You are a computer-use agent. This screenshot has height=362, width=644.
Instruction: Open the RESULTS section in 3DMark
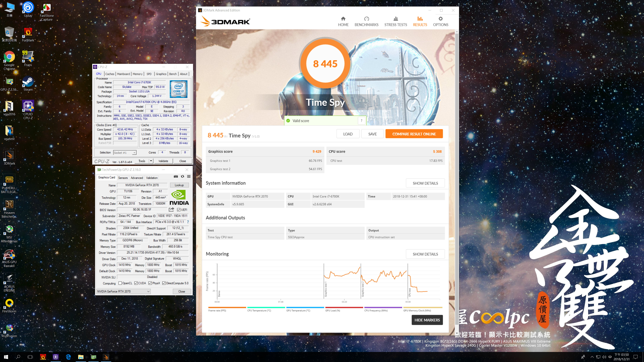tap(420, 21)
